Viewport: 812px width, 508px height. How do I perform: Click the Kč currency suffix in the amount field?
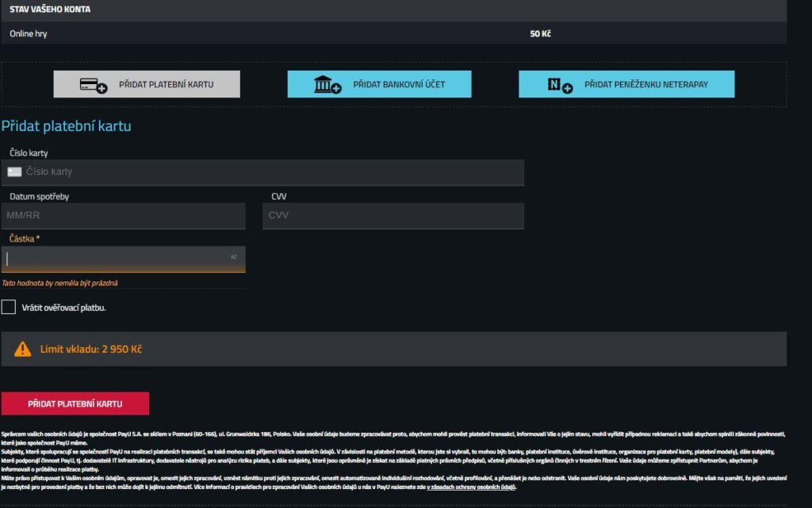click(234, 258)
